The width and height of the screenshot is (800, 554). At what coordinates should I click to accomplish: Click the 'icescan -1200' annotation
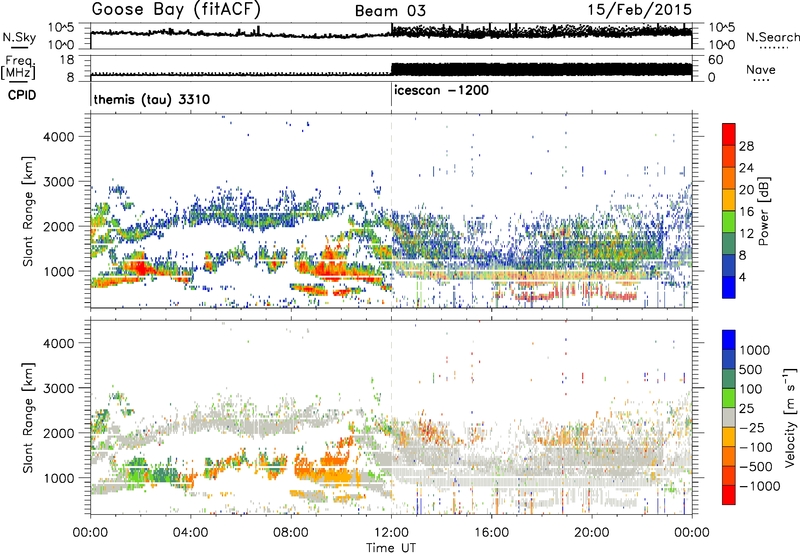[x=441, y=90]
